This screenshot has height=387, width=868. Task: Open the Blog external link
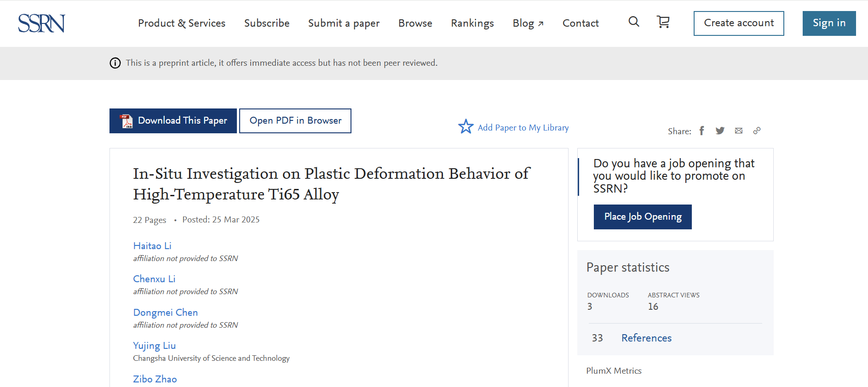click(x=528, y=23)
